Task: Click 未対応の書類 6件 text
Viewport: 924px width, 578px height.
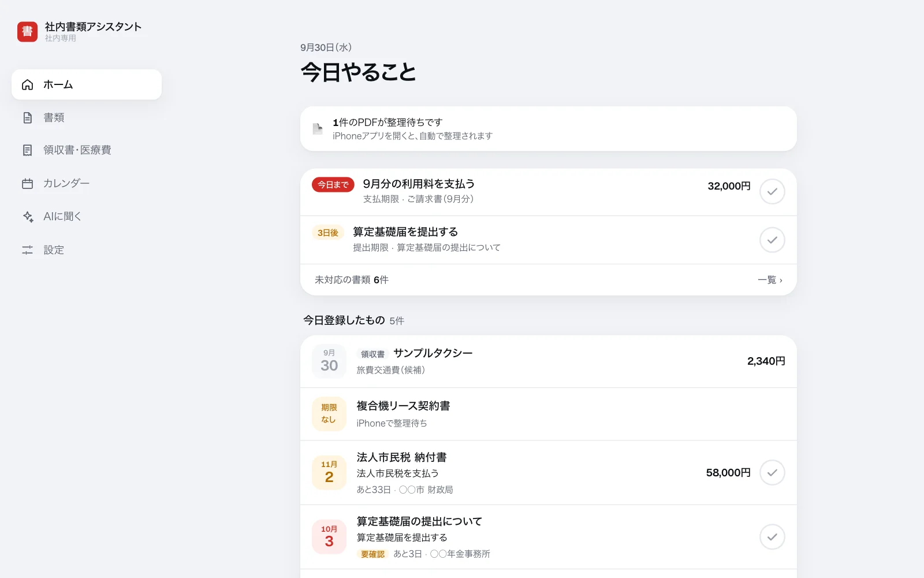Action: click(352, 280)
